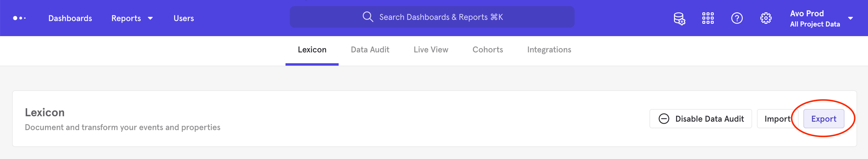
Task: Expand the Avo Prod project switcher arrow
Action: (x=850, y=18)
